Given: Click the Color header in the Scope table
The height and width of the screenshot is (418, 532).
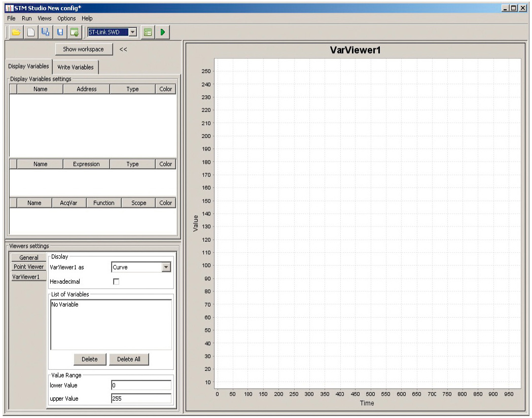Looking at the screenshot, I should click(x=166, y=203).
